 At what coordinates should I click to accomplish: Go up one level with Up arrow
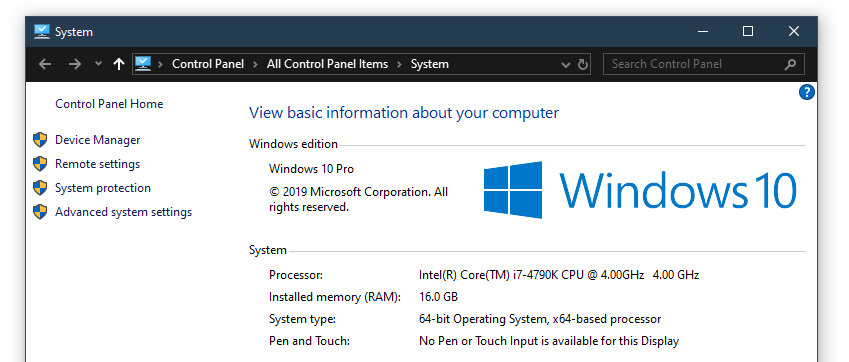tap(119, 64)
